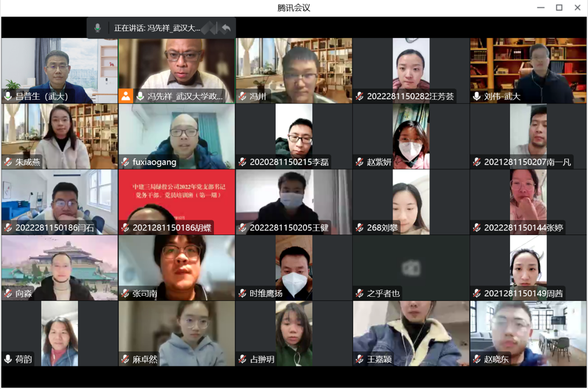Screen dimensions: 588x389
Task: Click the 腾讯会议 window title bar
Action: 294,8
